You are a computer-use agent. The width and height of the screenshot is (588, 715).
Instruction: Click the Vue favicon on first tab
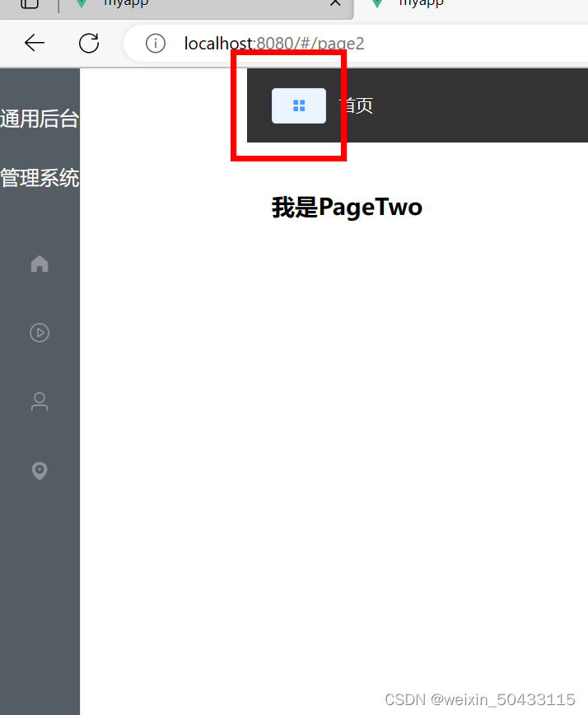(82, 3)
